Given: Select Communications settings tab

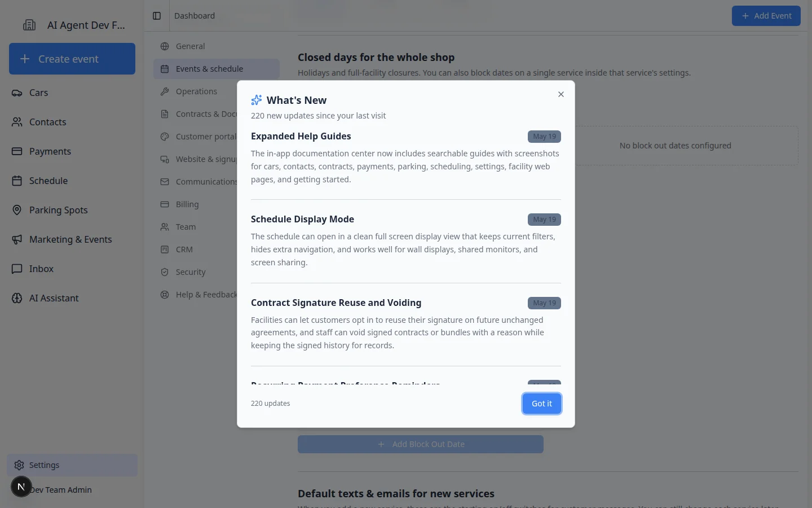Looking at the screenshot, I should point(195,182).
